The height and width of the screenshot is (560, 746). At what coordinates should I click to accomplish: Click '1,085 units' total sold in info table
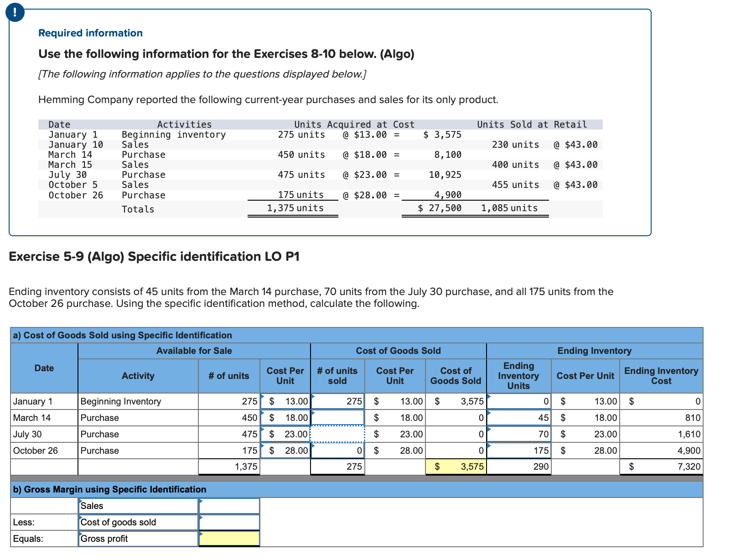click(509, 208)
